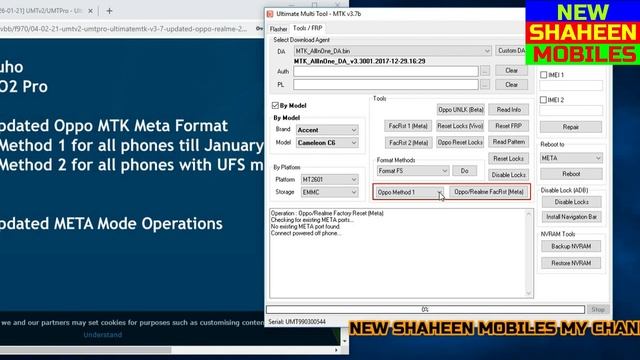Viewport: 640px width, 360px height.
Task: Click the Backup NVRAM button
Action: point(571,247)
